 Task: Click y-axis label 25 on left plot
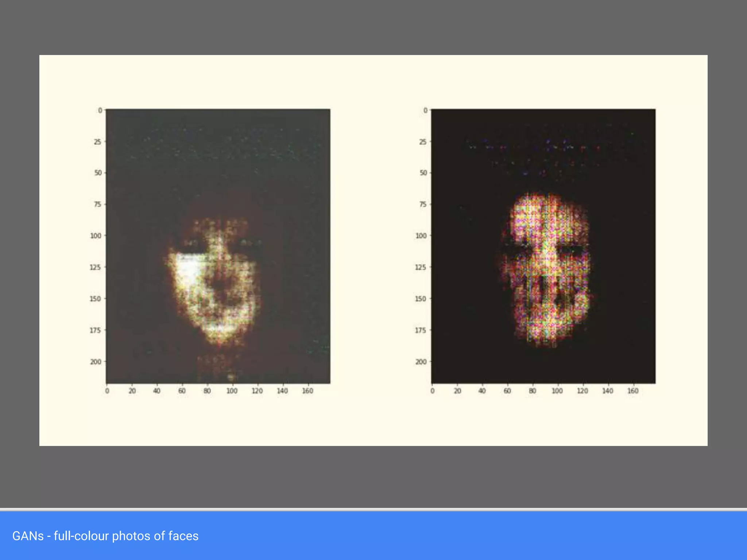[97, 142]
